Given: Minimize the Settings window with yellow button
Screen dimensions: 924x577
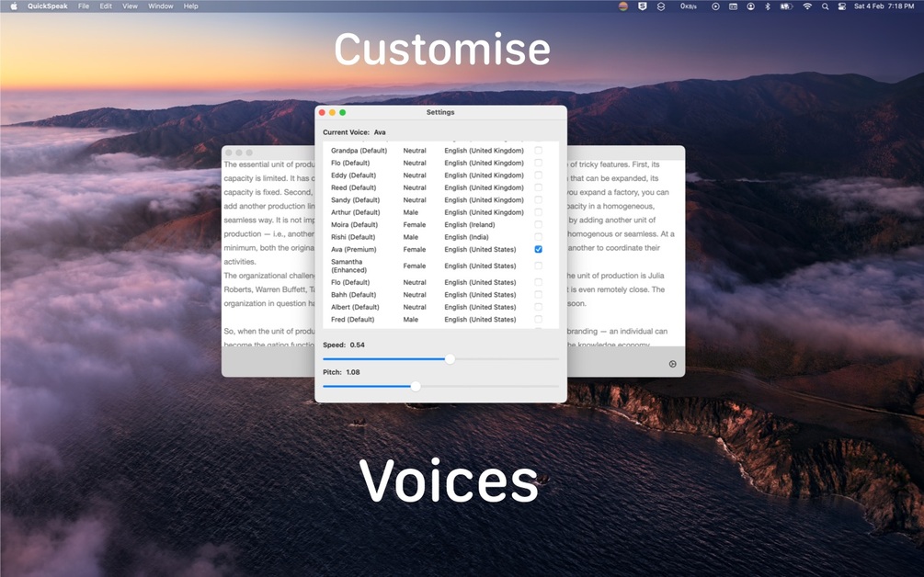Looking at the screenshot, I should [x=332, y=112].
